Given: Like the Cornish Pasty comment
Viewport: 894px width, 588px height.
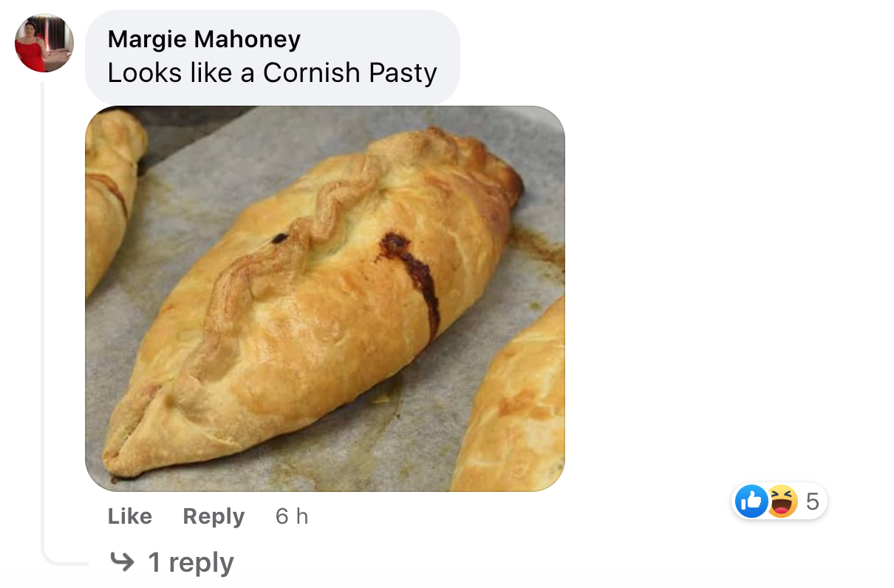Looking at the screenshot, I should point(130,516).
